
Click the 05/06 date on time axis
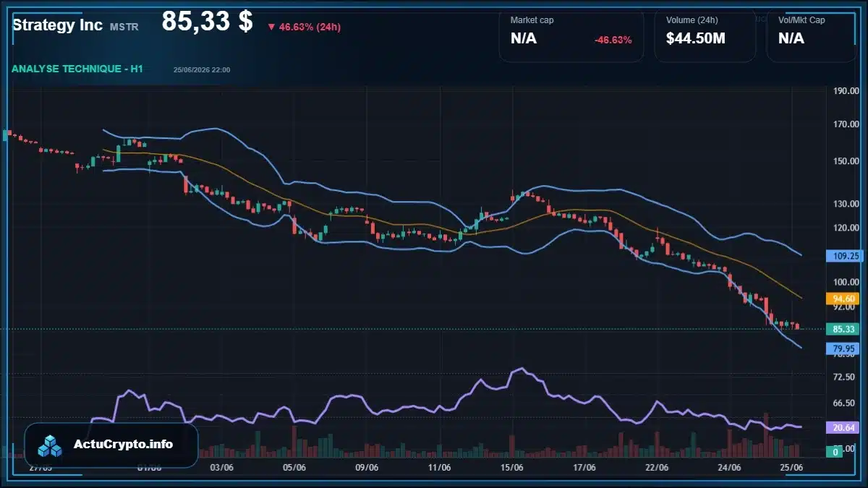point(294,468)
